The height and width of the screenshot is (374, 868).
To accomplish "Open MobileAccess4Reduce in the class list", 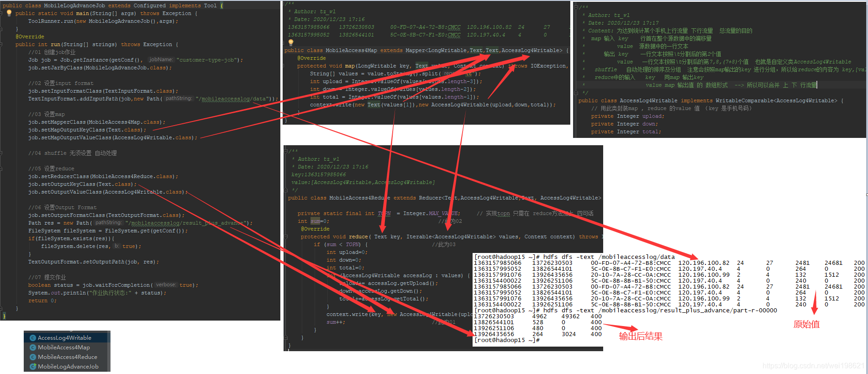I will point(67,357).
